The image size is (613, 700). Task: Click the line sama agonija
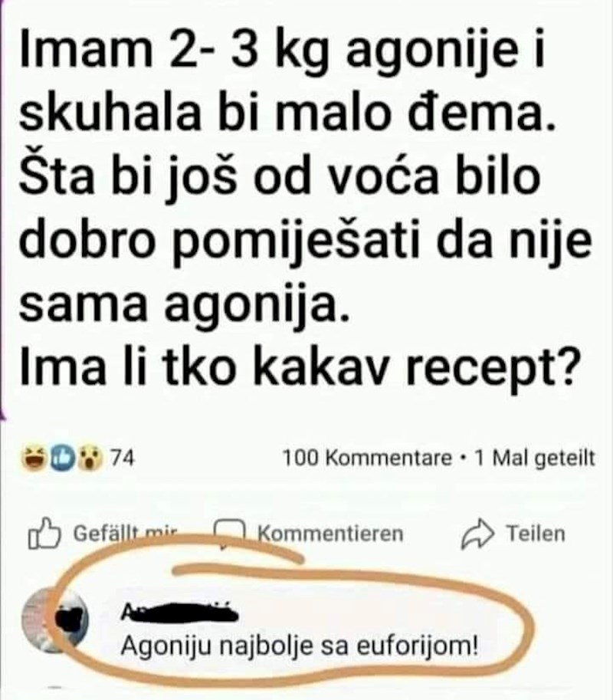coord(183,307)
